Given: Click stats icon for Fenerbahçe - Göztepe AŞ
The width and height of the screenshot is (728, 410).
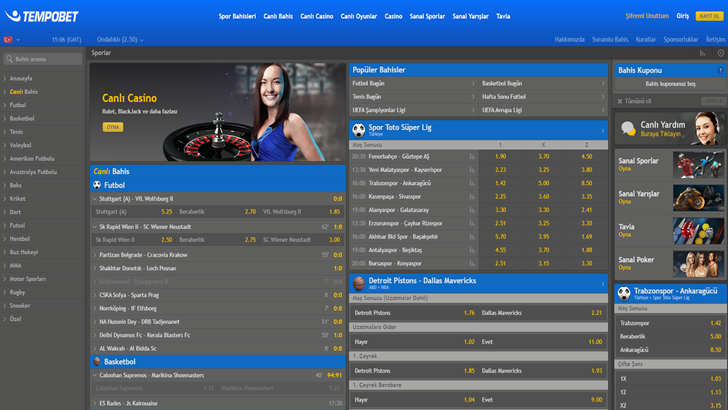Looking at the screenshot, I should [472, 156].
